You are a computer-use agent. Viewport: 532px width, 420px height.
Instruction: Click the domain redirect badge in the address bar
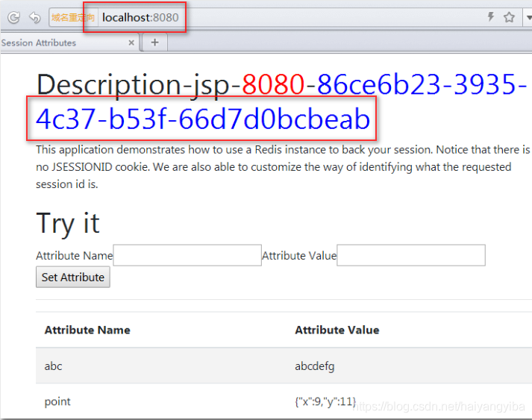tap(73, 17)
